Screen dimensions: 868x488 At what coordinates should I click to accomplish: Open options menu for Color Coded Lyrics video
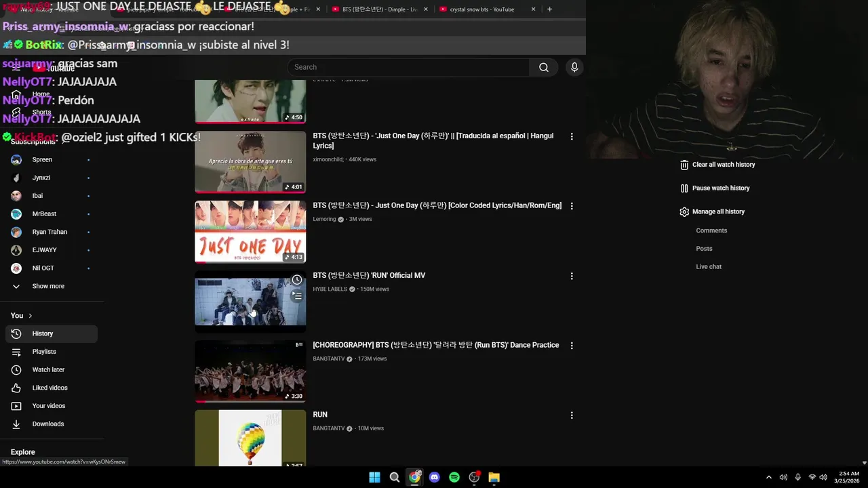[x=572, y=205]
